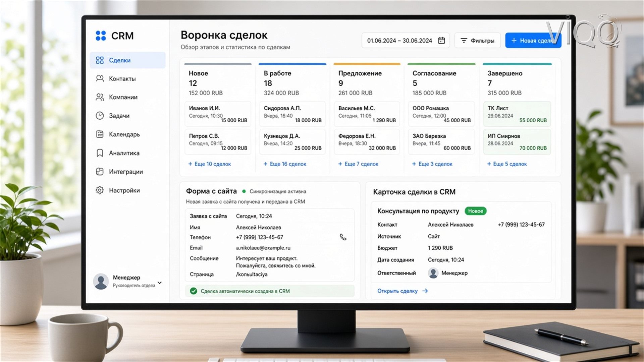Click the Настройки gear icon
The width and height of the screenshot is (644, 362).
tap(100, 190)
